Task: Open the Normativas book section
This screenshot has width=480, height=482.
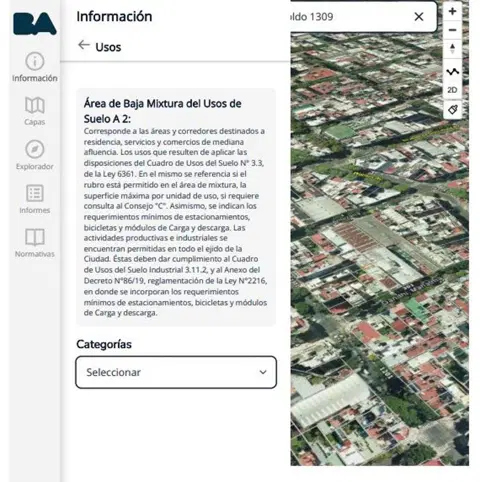Action: click(x=35, y=243)
